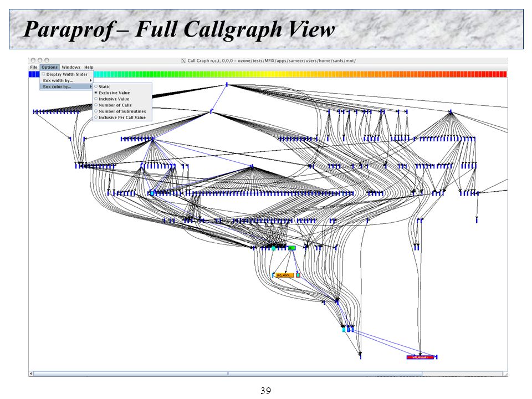The width and height of the screenshot is (532, 399).
Task: Select the Exclusive Value radio option
Action: (x=96, y=93)
